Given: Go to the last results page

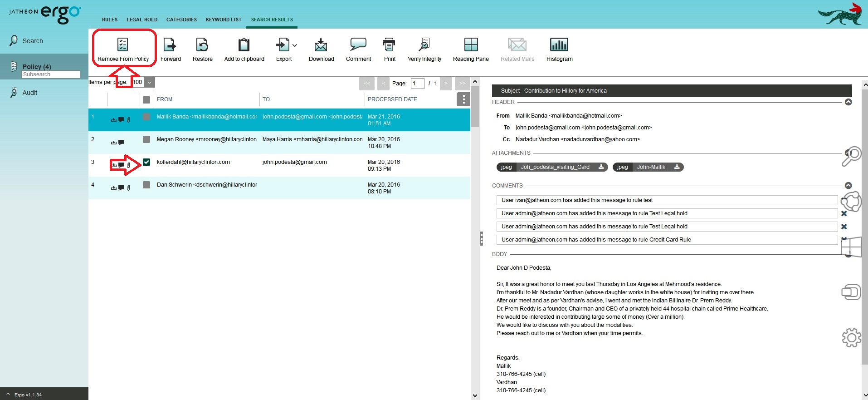Looking at the screenshot, I should (x=462, y=84).
